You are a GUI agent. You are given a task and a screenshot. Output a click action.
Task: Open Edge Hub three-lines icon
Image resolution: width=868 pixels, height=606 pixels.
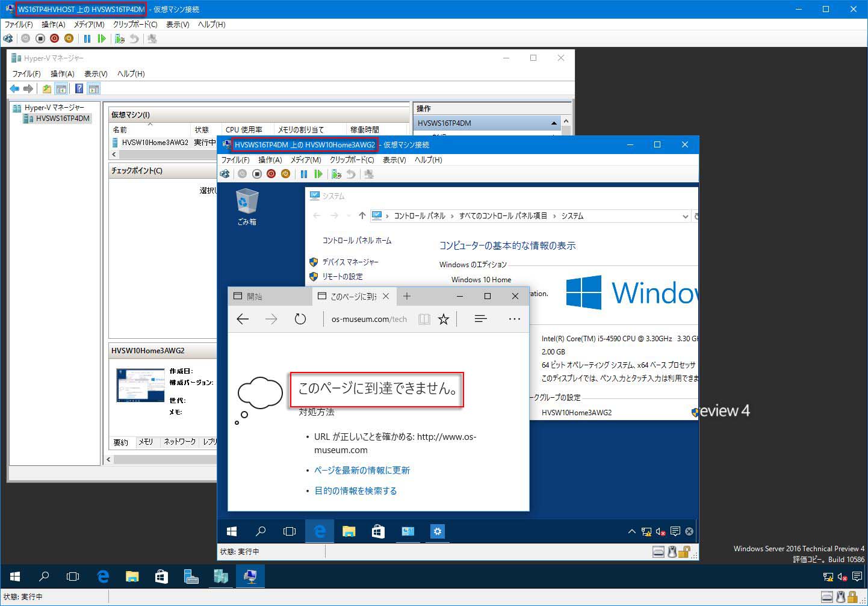[480, 320]
